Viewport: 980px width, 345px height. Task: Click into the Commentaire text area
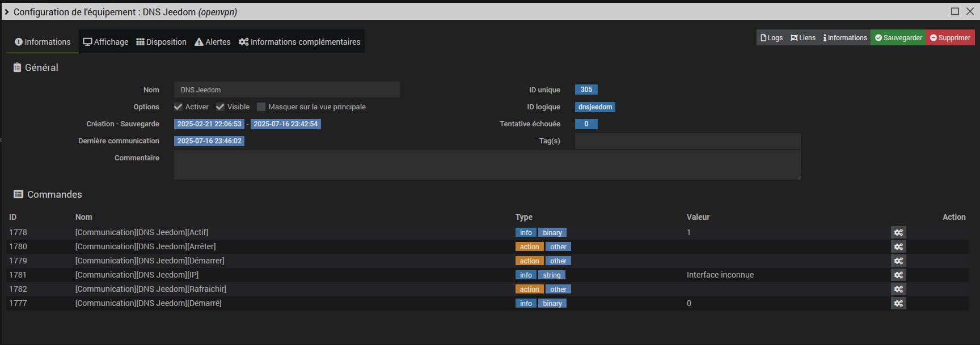click(x=487, y=165)
